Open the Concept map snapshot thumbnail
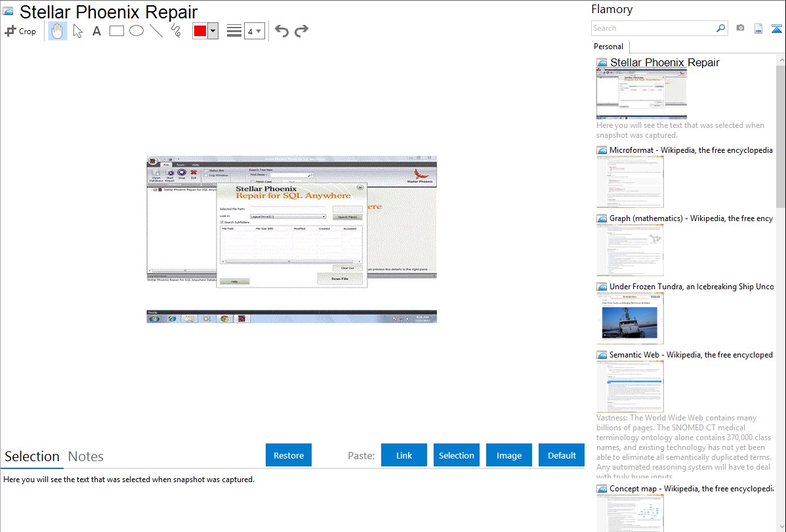The width and height of the screenshot is (786, 532). [x=630, y=513]
